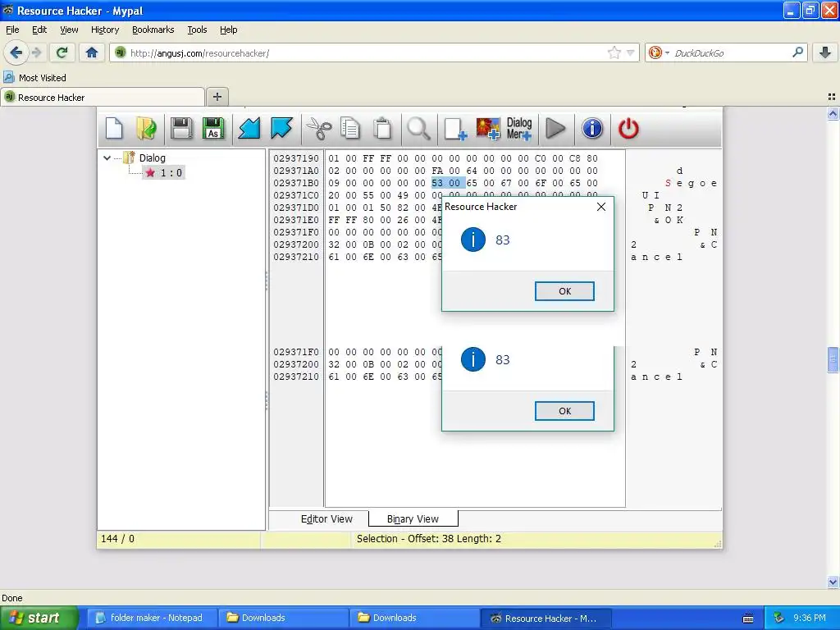Close the Resource Hacker message dialog
This screenshot has height=630, width=840.
[x=601, y=207]
